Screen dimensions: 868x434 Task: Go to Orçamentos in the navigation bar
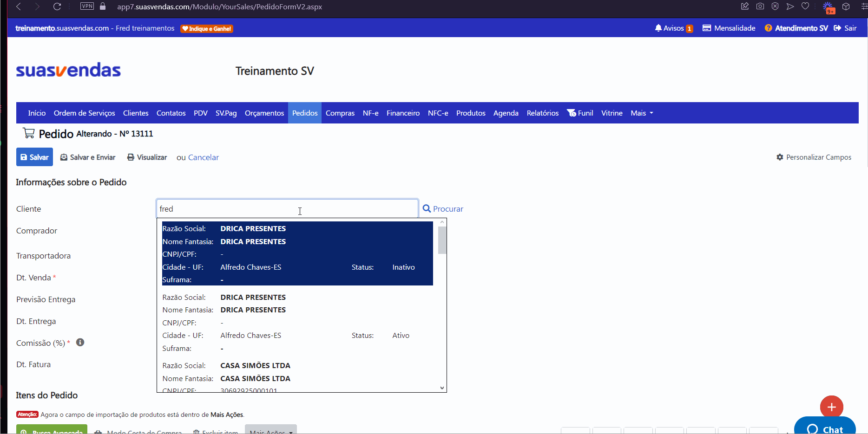(264, 113)
